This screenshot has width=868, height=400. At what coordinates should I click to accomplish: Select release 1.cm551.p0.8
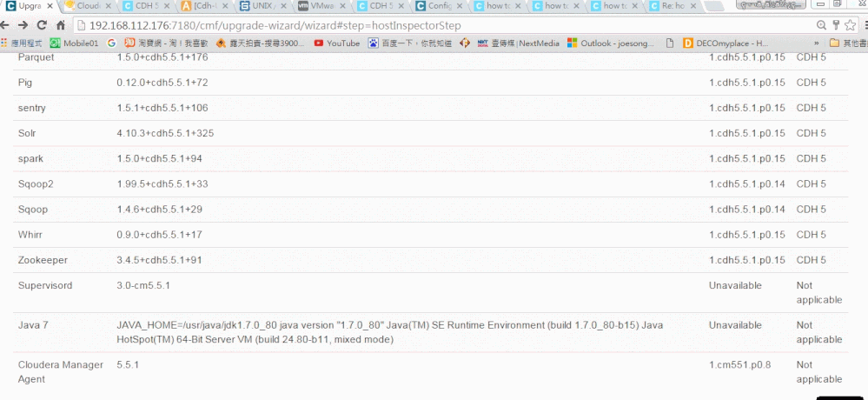[740, 365]
